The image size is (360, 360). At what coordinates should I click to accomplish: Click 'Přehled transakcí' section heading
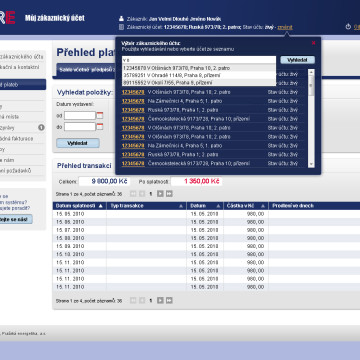pyautogui.click(x=84, y=166)
